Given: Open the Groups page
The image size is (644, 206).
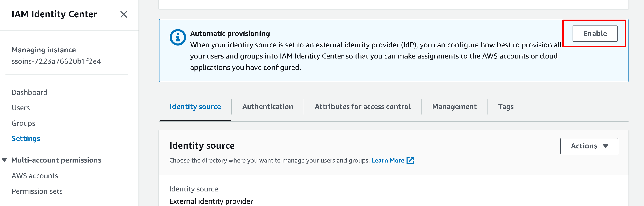Looking at the screenshot, I should pos(23,123).
